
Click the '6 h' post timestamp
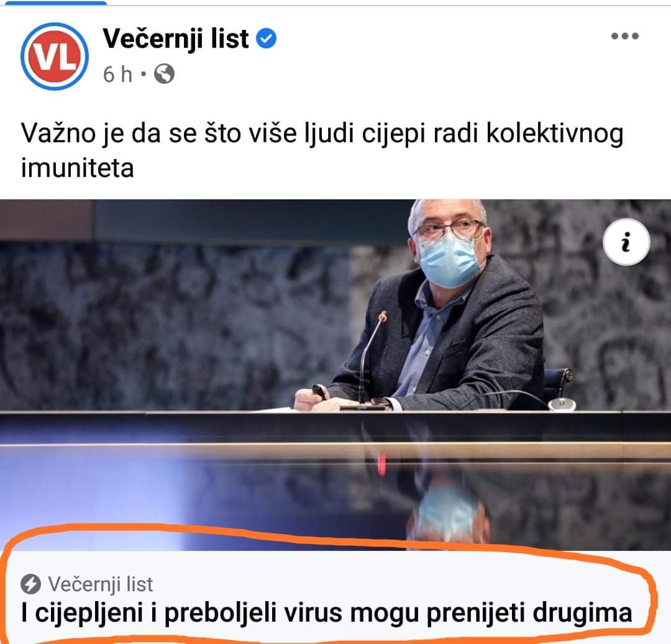coord(117,75)
